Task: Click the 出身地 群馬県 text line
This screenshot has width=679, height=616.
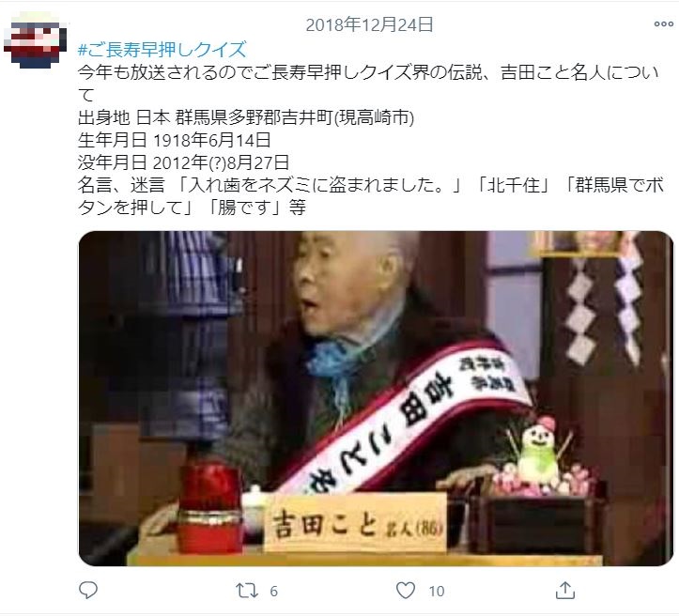Action: (x=246, y=117)
